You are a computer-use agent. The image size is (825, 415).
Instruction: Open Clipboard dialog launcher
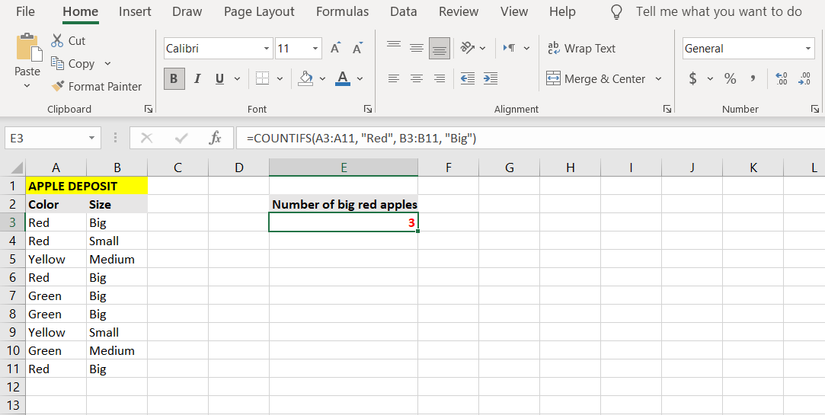[x=148, y=109]
